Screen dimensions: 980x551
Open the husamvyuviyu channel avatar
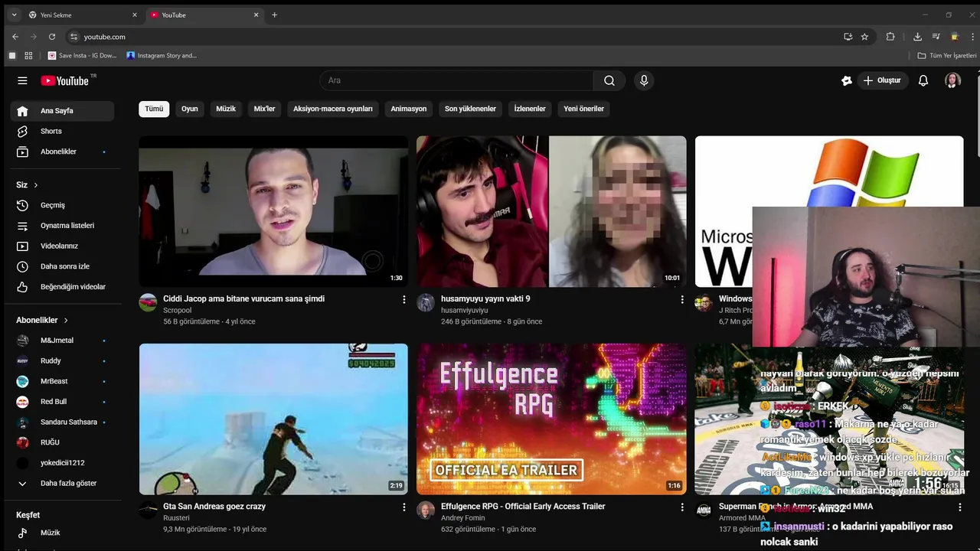click(x=426, y=302)
